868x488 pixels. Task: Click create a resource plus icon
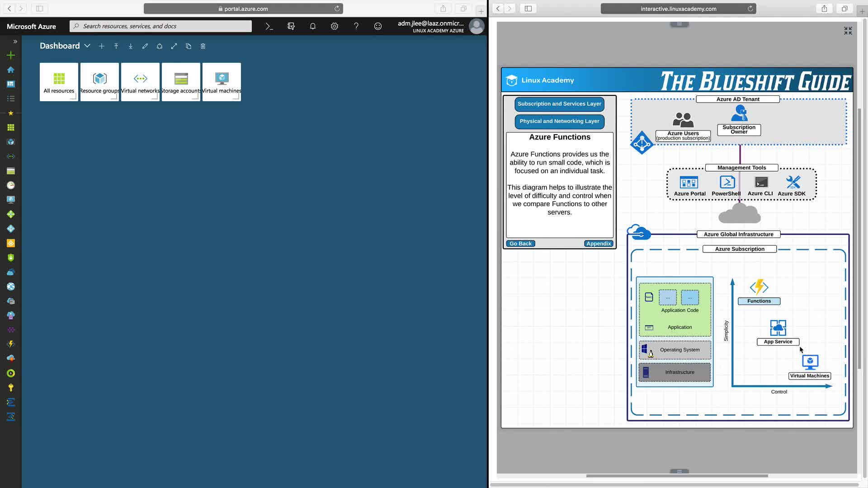[11, 55]
